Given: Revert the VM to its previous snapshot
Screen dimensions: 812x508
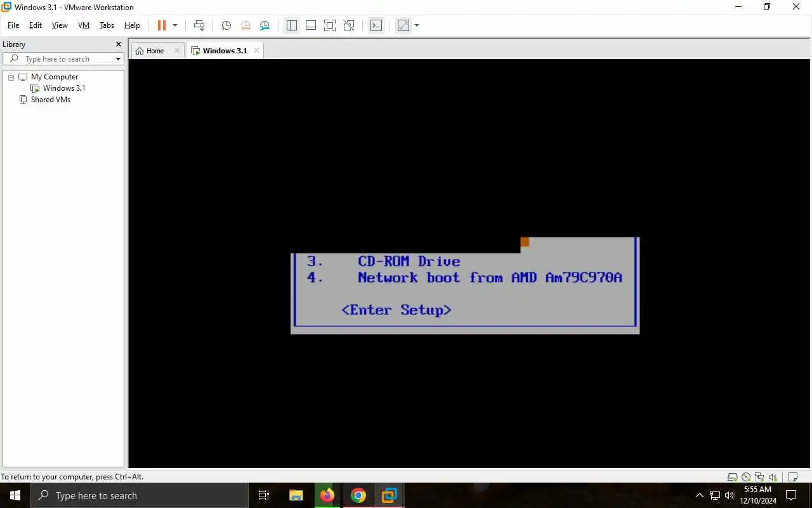Looking at the screenshot, I should pyautogui.click(x=246, y=25).
